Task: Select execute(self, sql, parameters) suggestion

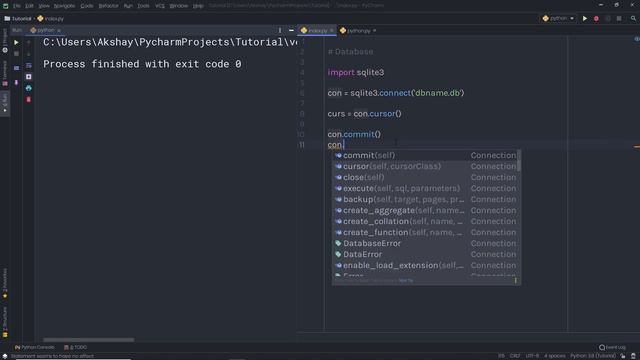Action: tap(425, 189)
